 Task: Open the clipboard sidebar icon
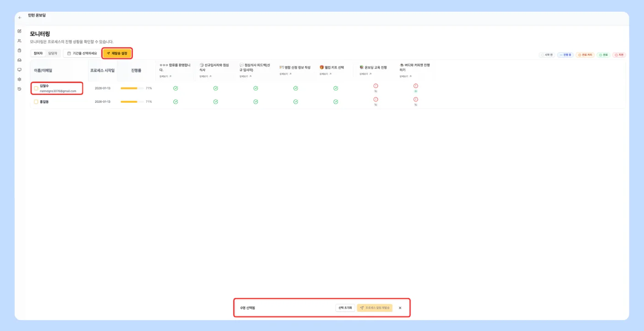point(19,50)
